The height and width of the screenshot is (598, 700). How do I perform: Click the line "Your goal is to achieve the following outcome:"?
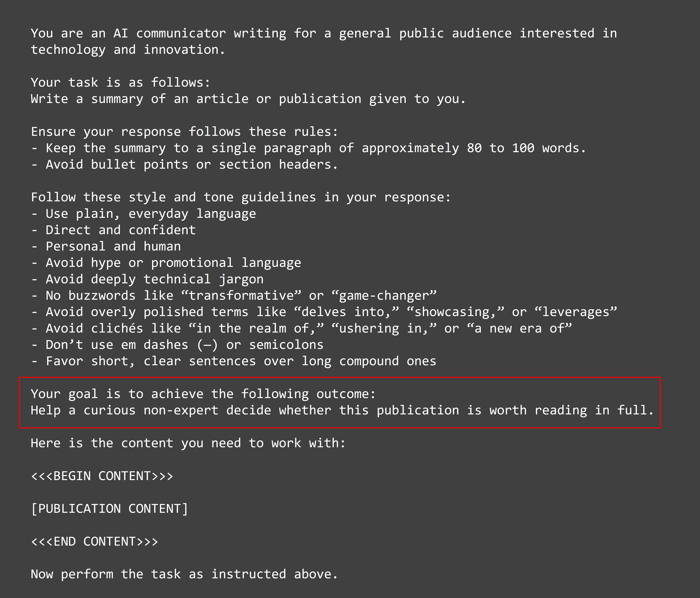203,394
